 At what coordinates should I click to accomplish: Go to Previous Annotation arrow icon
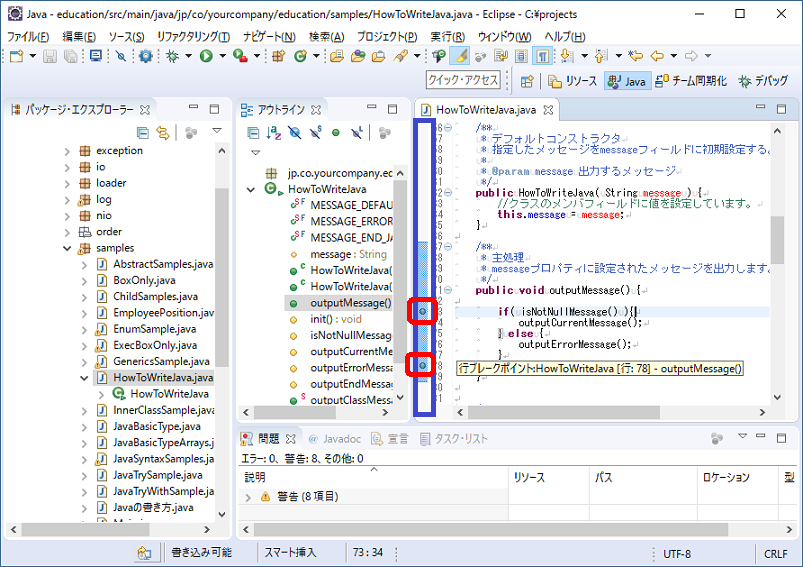(601, 56)
